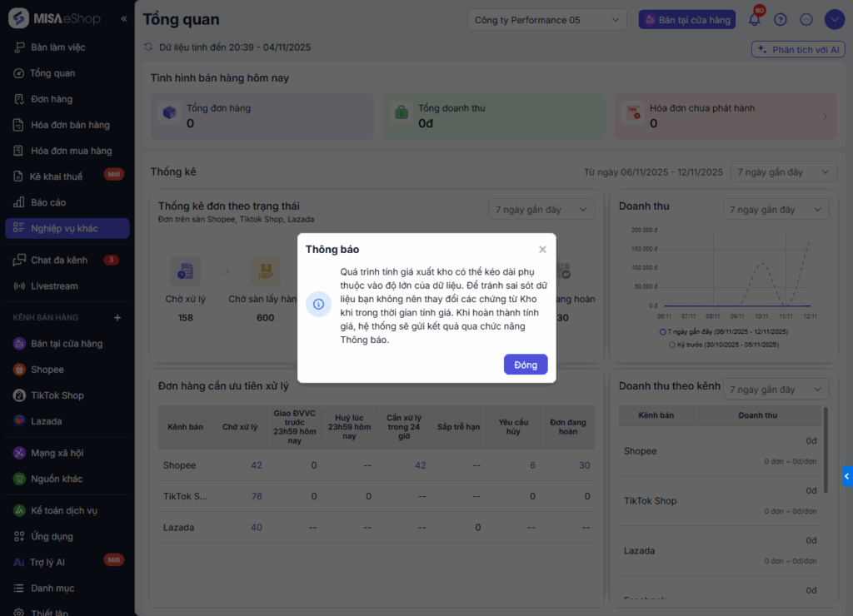Click the notification bell icon
Viewport: 853px width, 616px height.
(x=755, y=20)
